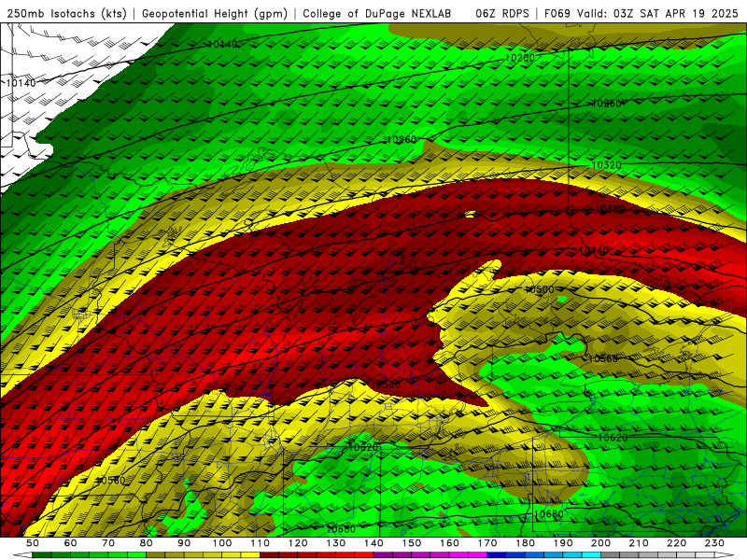Click the 10500 height contour label
Screen dimensions: 747x560
540,289
